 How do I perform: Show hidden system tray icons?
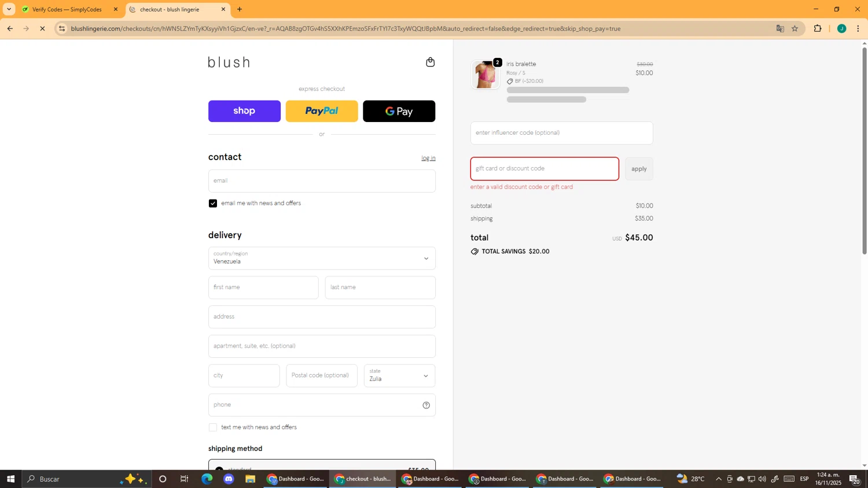tap(719, 479)
